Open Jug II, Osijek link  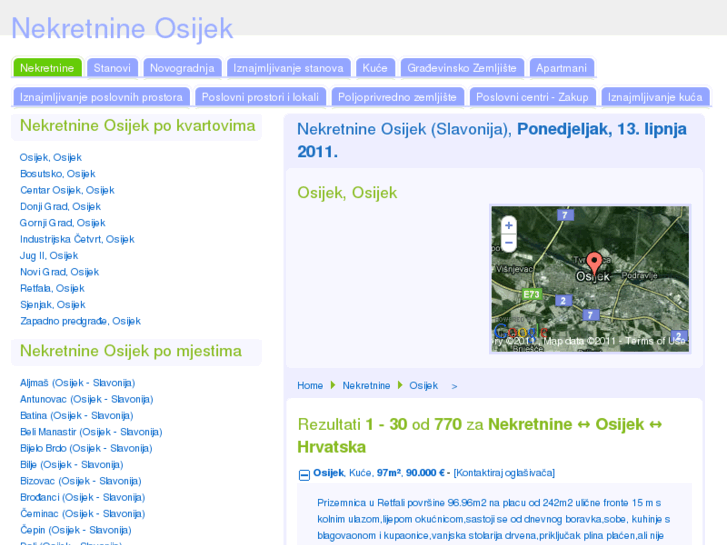tap(49, 256)
